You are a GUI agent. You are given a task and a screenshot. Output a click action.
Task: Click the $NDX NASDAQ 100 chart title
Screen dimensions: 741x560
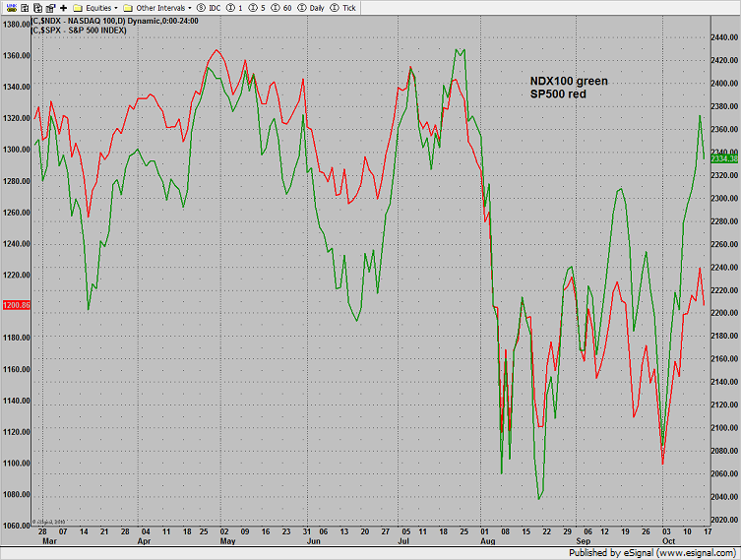pos(115,22)
